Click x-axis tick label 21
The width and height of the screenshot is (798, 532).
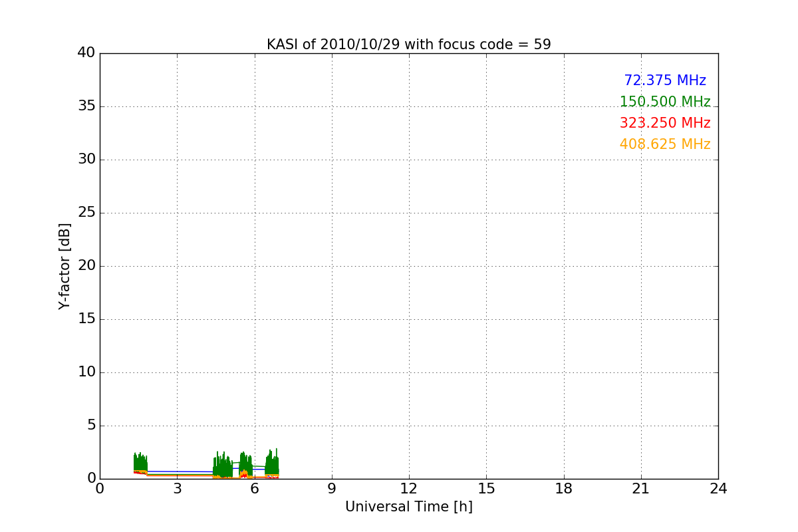(641, 489)
